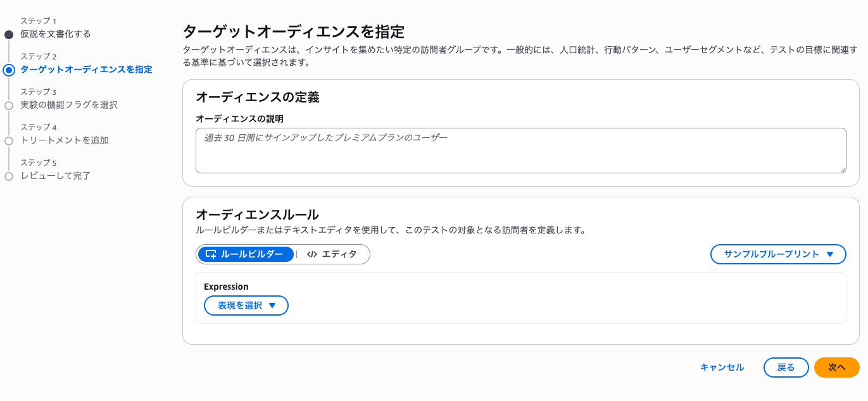
Task: Click the code brackets icon beside エディタ
Action: coord(312,254)
